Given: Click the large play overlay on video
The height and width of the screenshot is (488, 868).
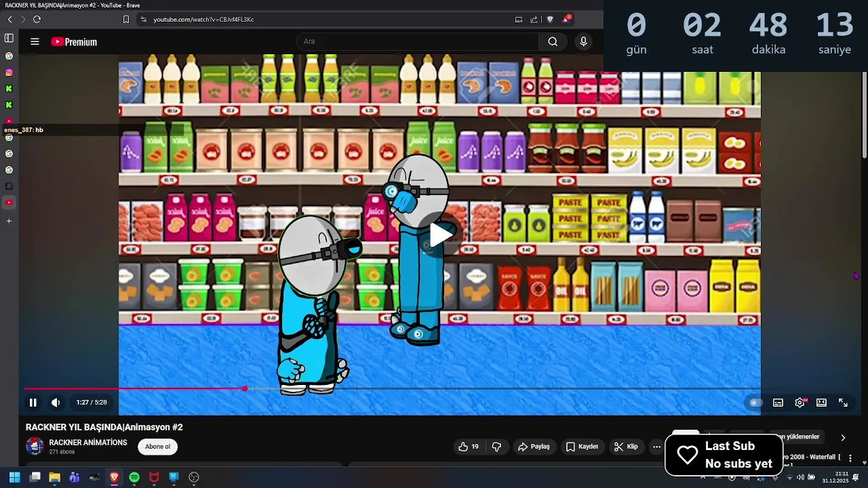Looking at the screenshot, I should (440, 235).
